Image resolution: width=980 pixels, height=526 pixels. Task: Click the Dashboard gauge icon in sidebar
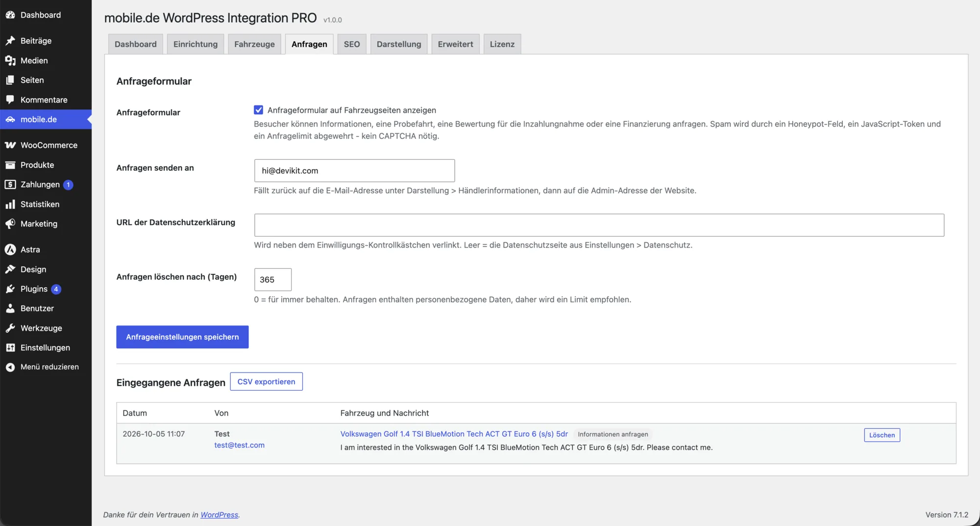click(x=10, y=15)
